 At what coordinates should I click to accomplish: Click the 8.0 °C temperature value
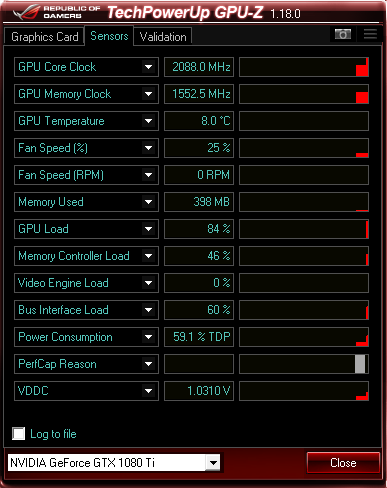(199, 121)
